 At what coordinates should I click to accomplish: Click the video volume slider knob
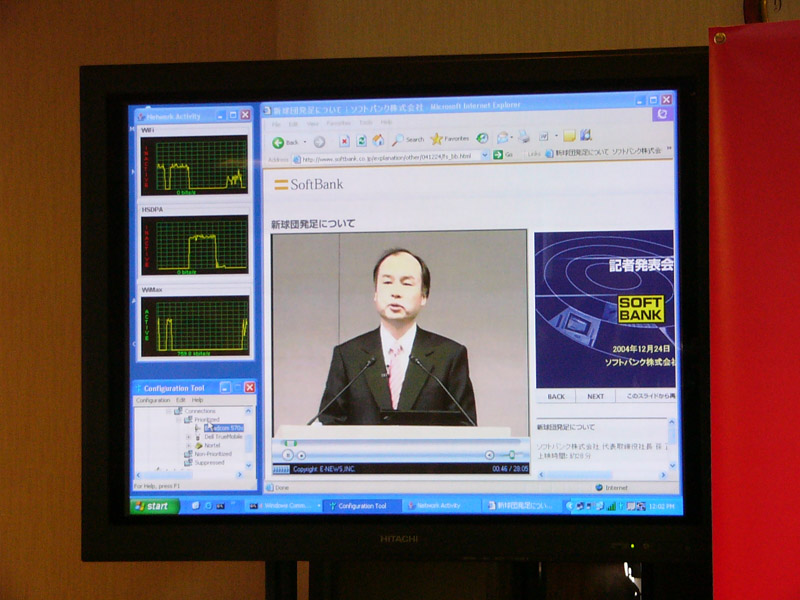coord(512,455)
